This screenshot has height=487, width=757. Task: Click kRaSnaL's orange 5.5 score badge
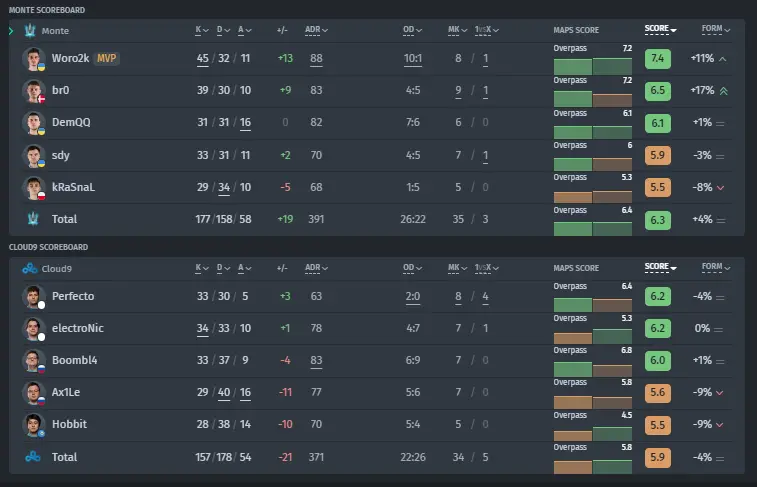658,187
